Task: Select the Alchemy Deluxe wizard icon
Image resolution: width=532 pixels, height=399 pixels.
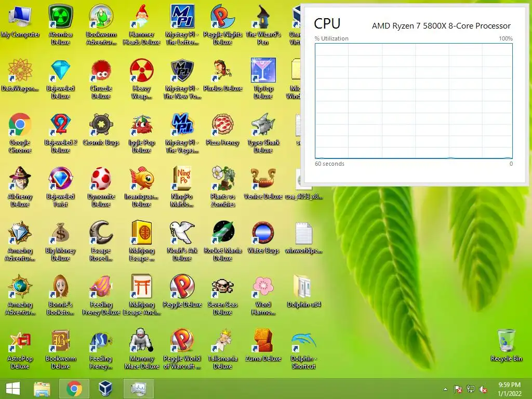Action: pyautogui.click(x=20, y=179)
